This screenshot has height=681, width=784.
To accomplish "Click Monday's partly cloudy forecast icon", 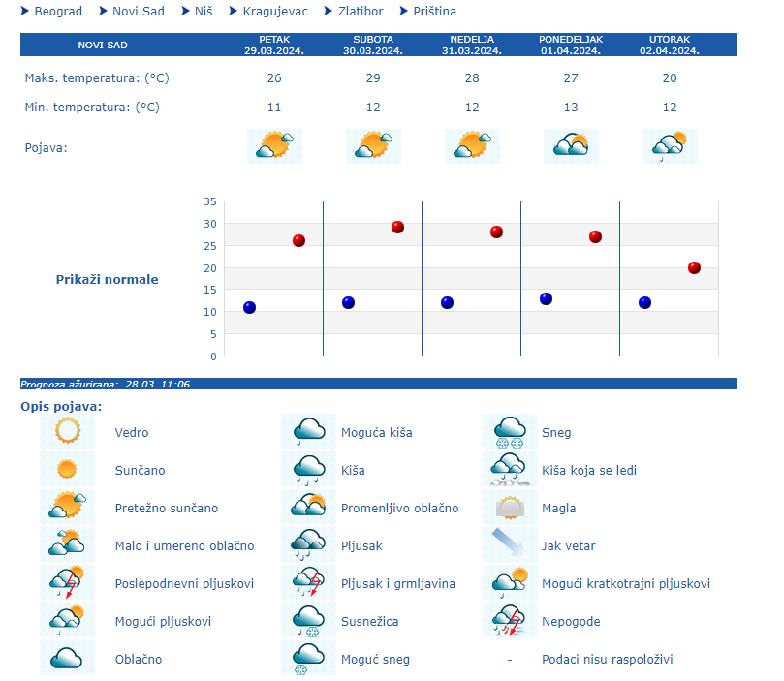I will (571, 146).
